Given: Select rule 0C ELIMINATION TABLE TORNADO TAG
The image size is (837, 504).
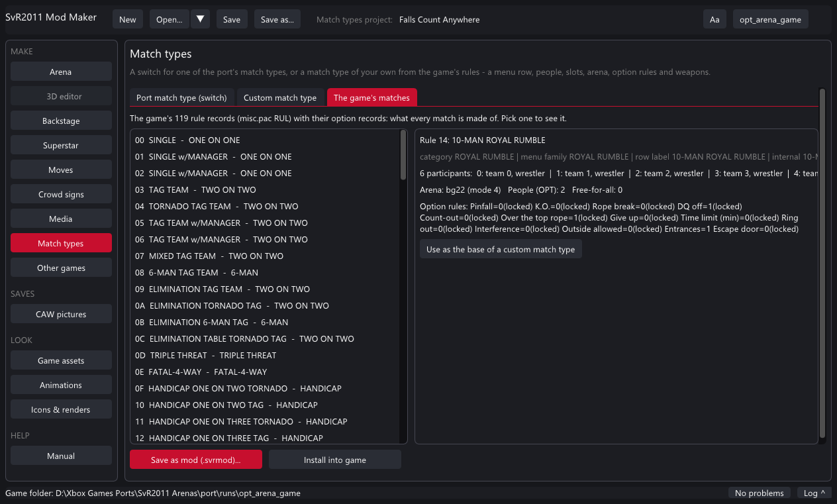Looking at the screenshot, I should click(265, 338).
